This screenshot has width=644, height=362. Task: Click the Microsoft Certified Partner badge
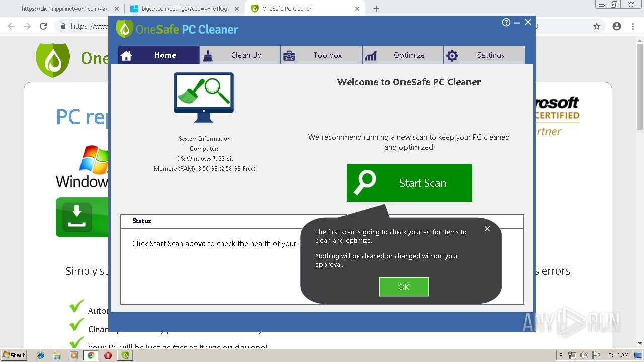tap(557, 117)
